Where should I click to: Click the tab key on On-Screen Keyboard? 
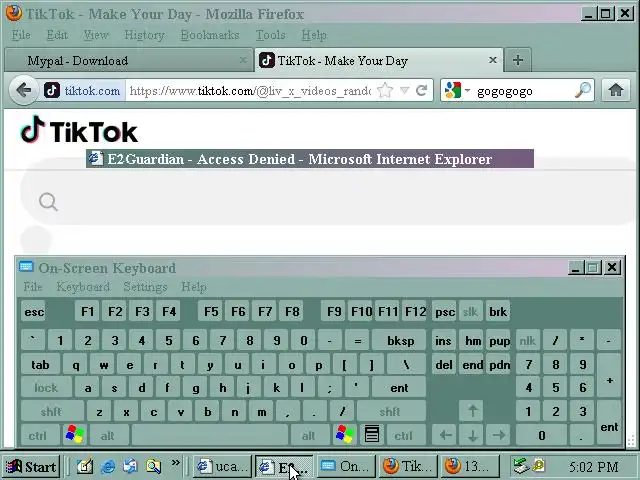(x=40, y=364)
